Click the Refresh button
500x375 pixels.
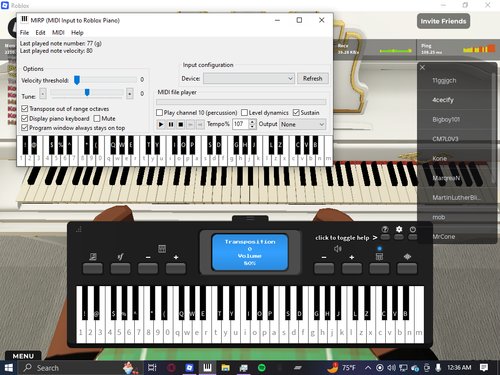coord(313,79)
